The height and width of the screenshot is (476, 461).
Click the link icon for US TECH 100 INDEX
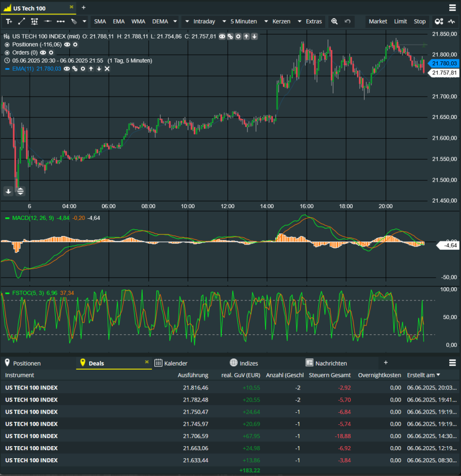230,37
